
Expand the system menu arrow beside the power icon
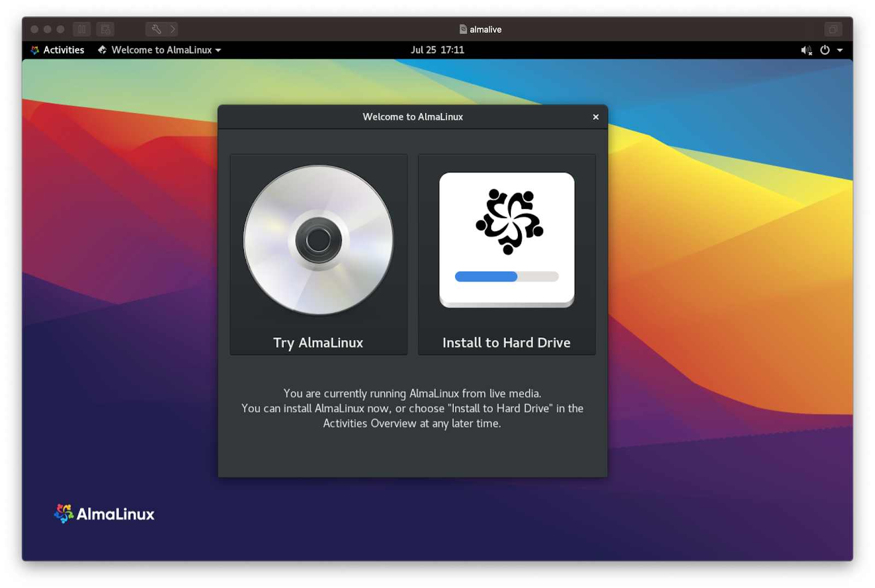(x=840, y=50)
